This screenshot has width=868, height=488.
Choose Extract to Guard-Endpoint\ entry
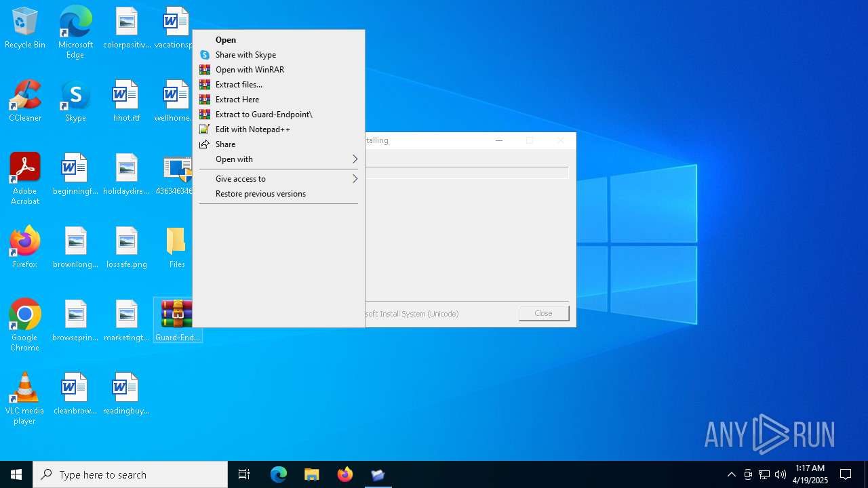[279, 115]
